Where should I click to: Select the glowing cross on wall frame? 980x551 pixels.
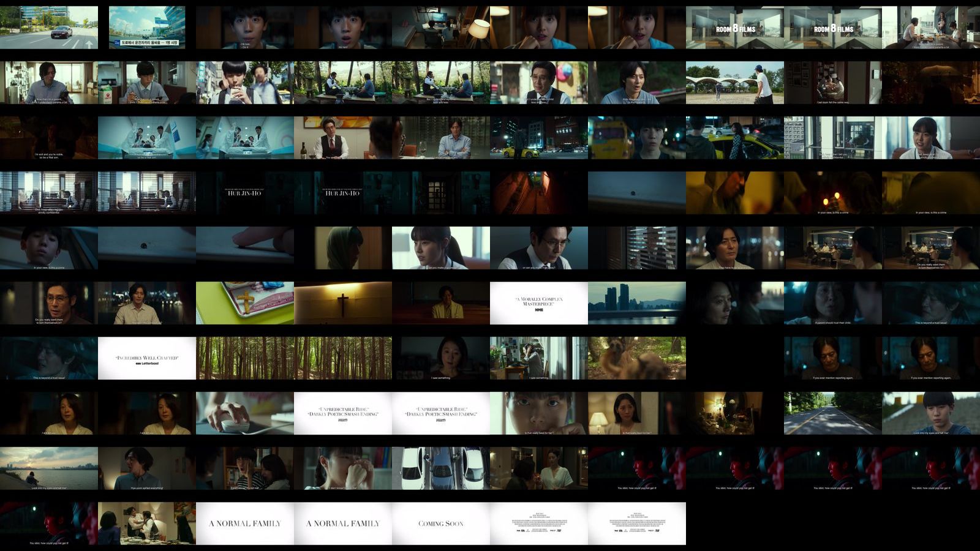(x=343, y=303)
